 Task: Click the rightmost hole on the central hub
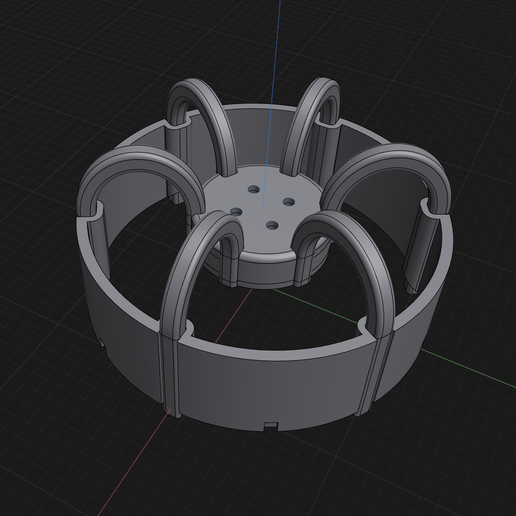pyautogui.click(x=289, y=202)
